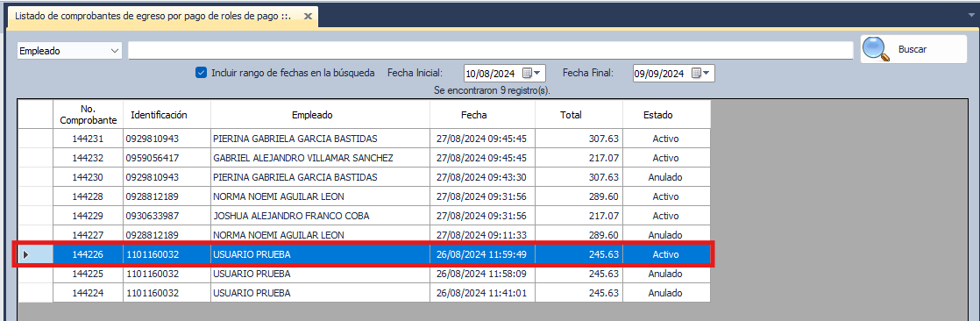Sort by Identificación column header
The height and width of the screenshot is (321, 980).
167,115
